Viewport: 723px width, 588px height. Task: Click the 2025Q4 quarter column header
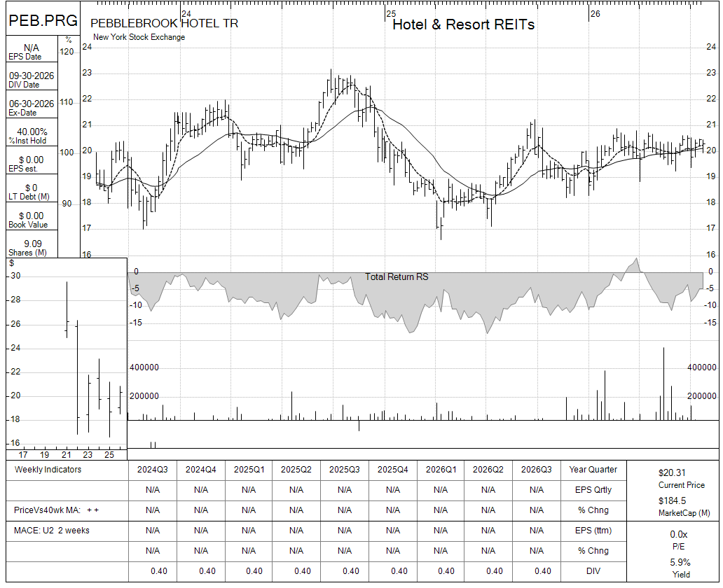[x=393, y=470]
